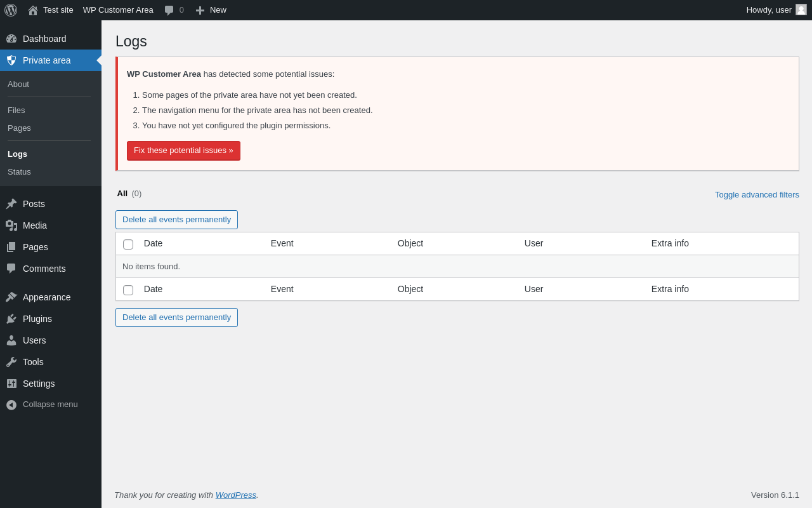Click the Posts pushpin icon
Screen dimensions: 812x508
(x=11, y=204)
